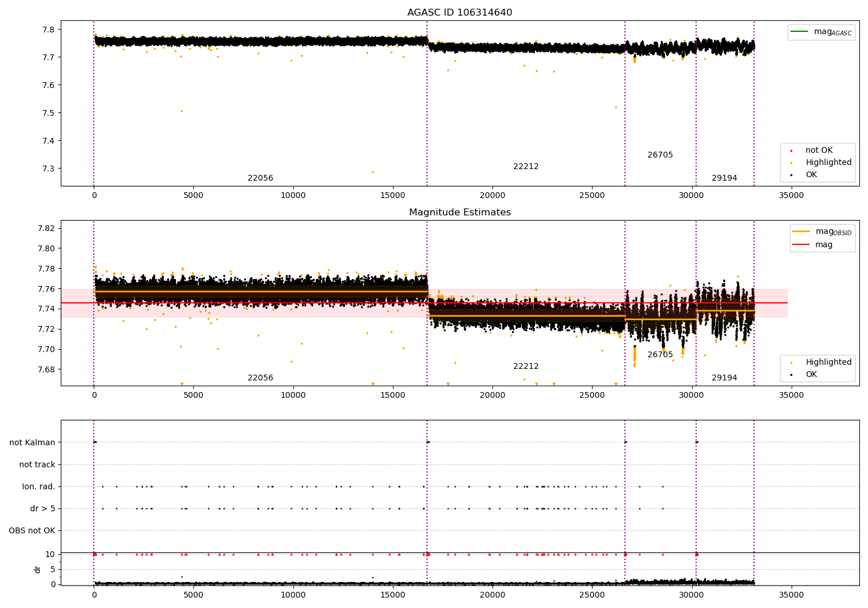This screenshot has width=868, height=608.
Task: Click x-tick 20000 in bottom panel
Action: pyautogui.click(x=492, y=595)
